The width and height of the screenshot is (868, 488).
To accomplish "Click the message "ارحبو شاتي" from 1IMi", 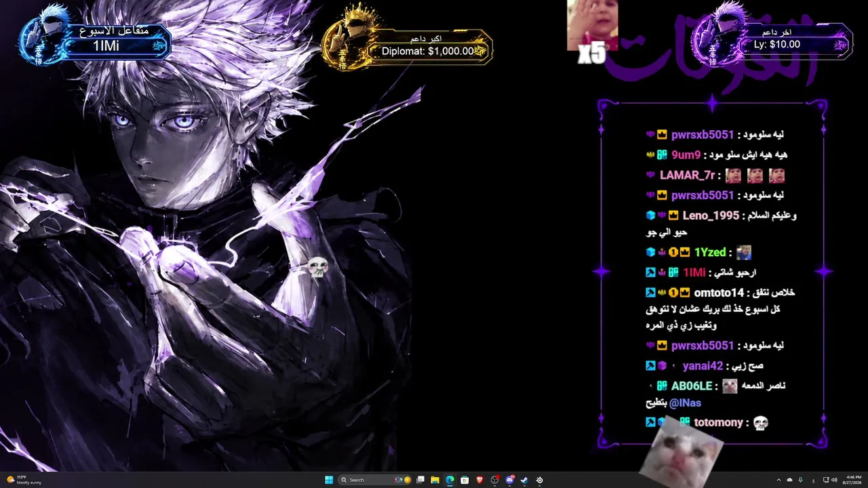I will [x=735, y=273].
